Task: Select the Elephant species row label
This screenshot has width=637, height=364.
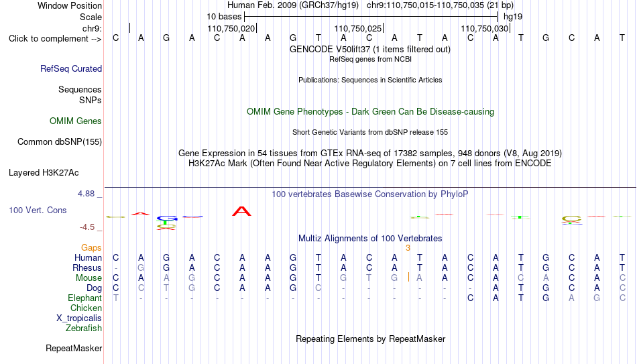Action: 85,298
